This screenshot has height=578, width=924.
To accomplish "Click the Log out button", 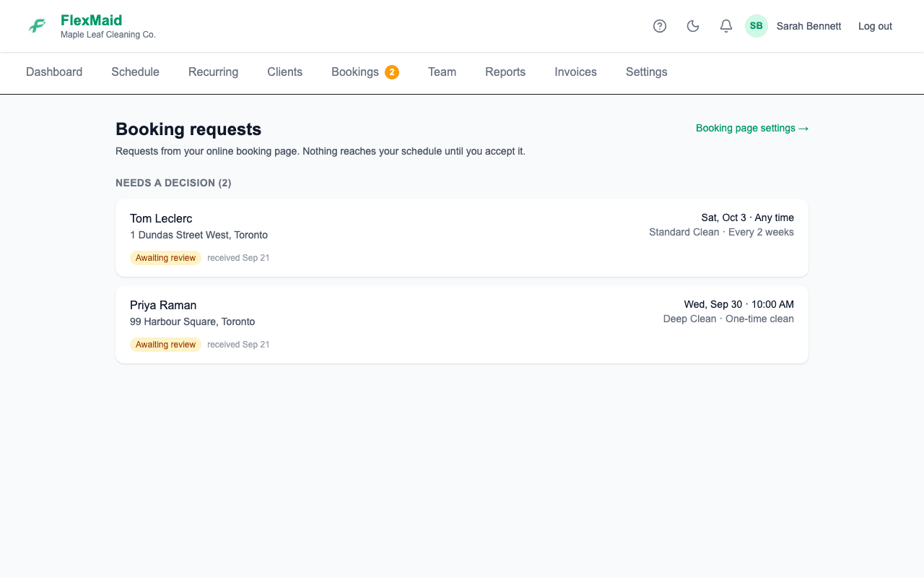I will pos(875,26).
